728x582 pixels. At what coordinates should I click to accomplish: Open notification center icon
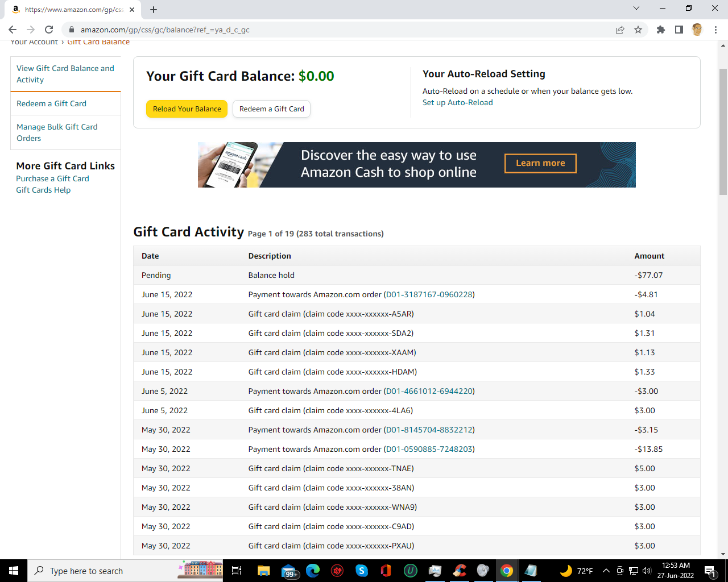pos(709,571)
